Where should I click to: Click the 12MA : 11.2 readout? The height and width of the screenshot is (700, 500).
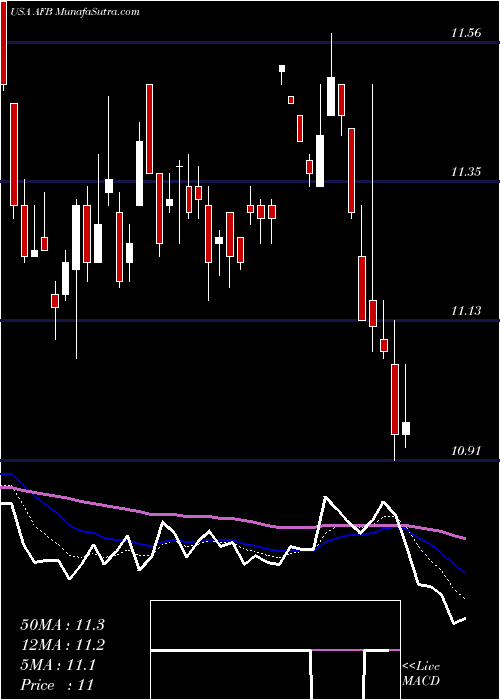click(62, 645)
